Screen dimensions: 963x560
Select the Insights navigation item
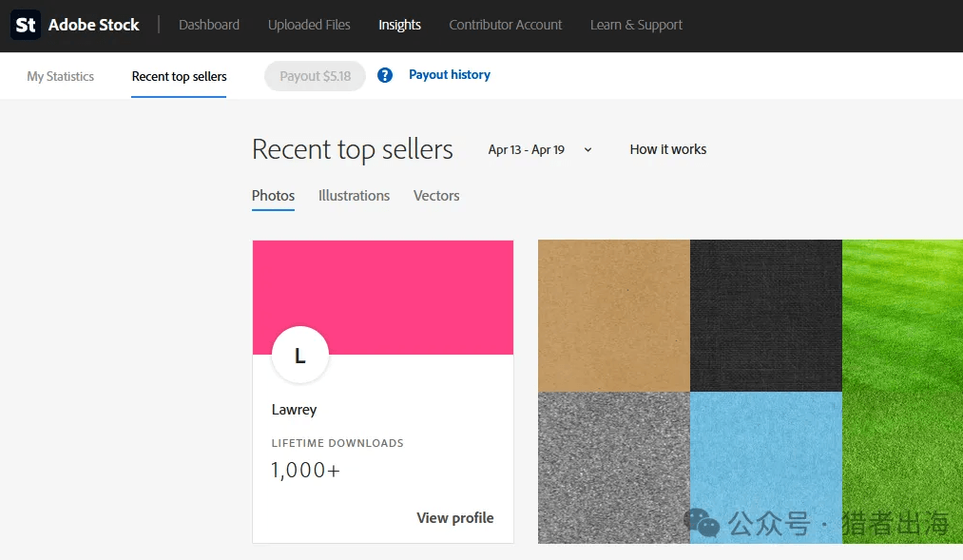coord(399,25)
